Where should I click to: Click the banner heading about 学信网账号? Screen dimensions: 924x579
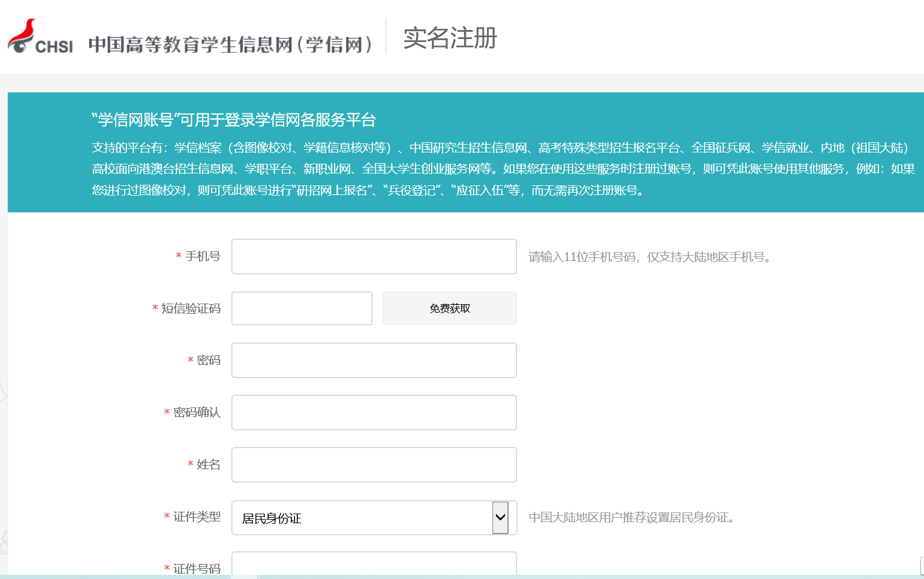click(x=234, y=120)
